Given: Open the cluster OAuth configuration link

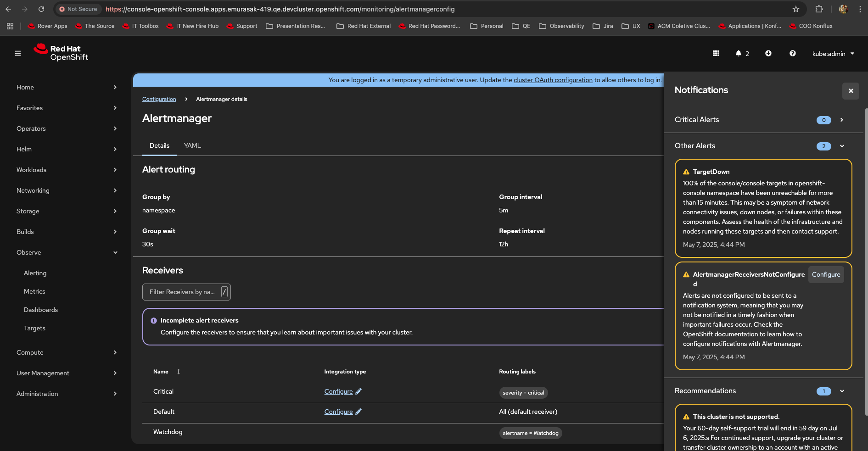Looking at the screenshot, I should [x=553, y=80].
